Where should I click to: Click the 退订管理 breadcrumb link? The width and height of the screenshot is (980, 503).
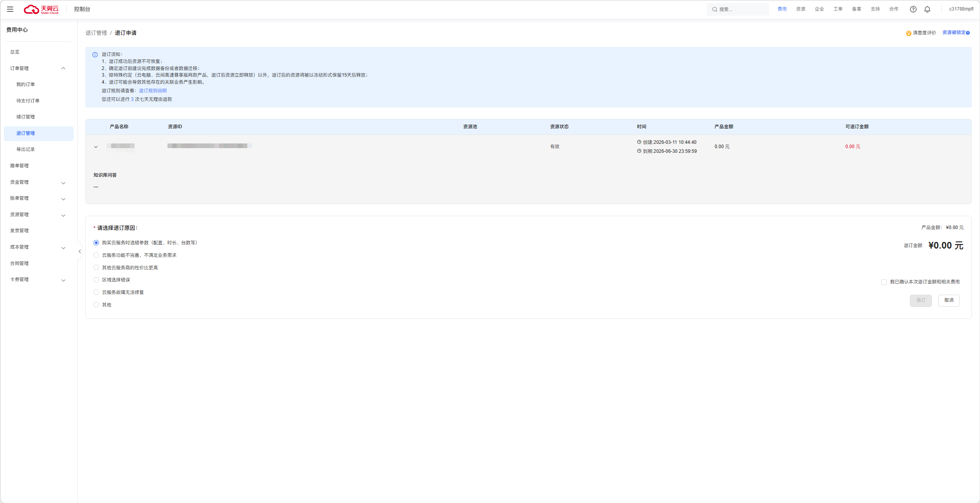click(96, 33)
